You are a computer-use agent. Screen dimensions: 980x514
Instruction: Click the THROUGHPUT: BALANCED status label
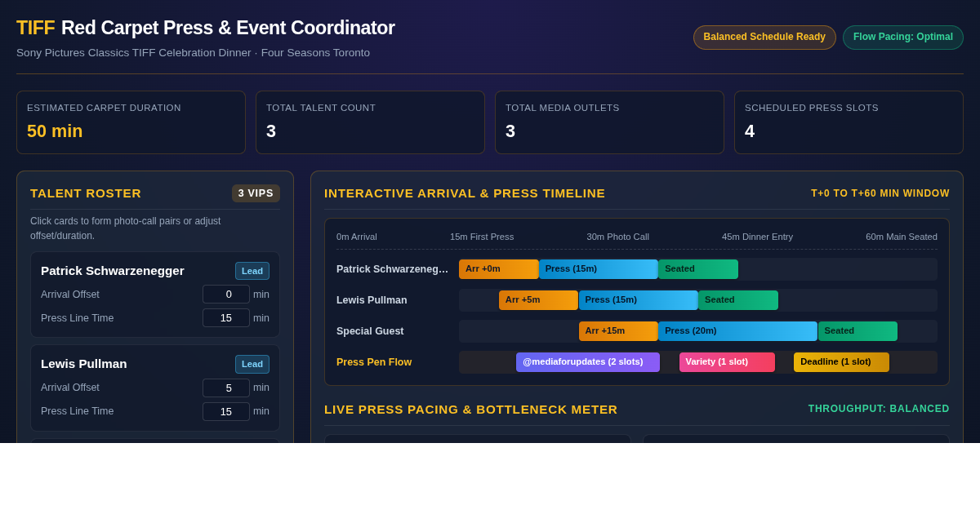(x=879, y=409)
